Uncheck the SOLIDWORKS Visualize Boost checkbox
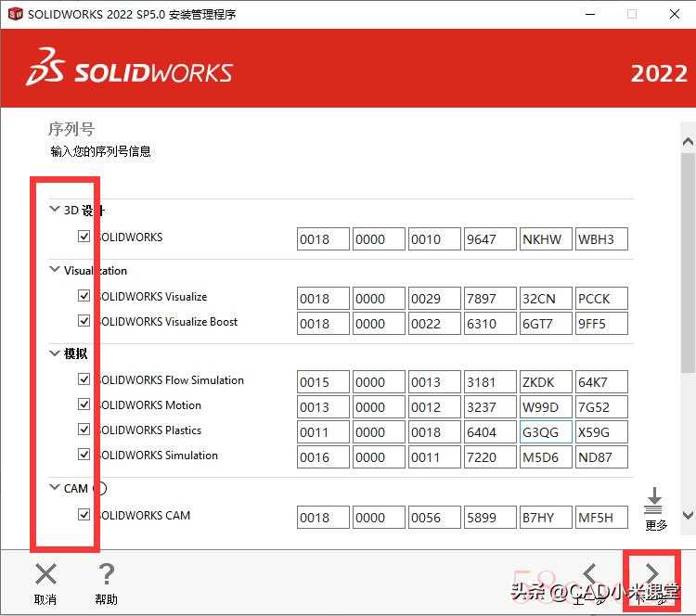Image resolution: width=696 pixels, height=616 pixels. pos(84,321)
